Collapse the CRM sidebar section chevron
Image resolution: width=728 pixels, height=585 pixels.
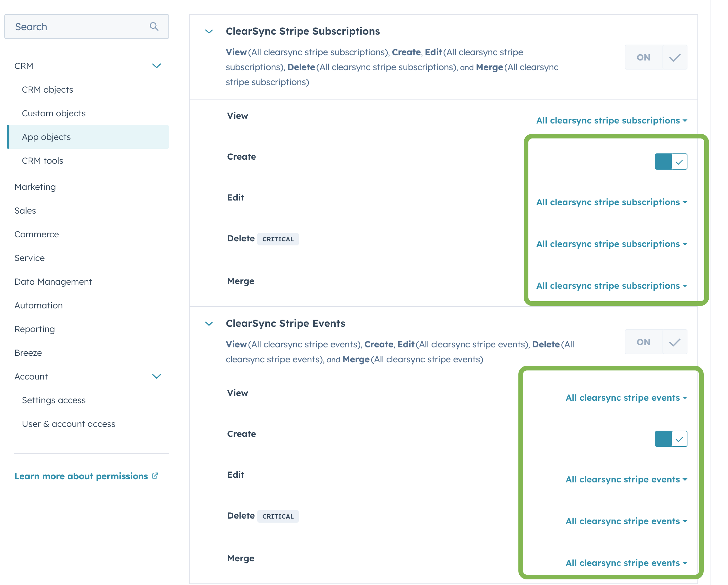point(156,66)
